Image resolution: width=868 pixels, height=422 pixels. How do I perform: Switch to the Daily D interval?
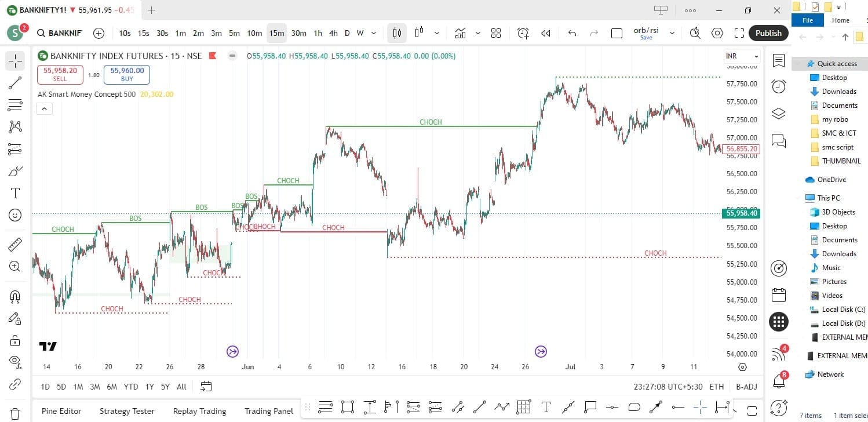click(347, 33)
